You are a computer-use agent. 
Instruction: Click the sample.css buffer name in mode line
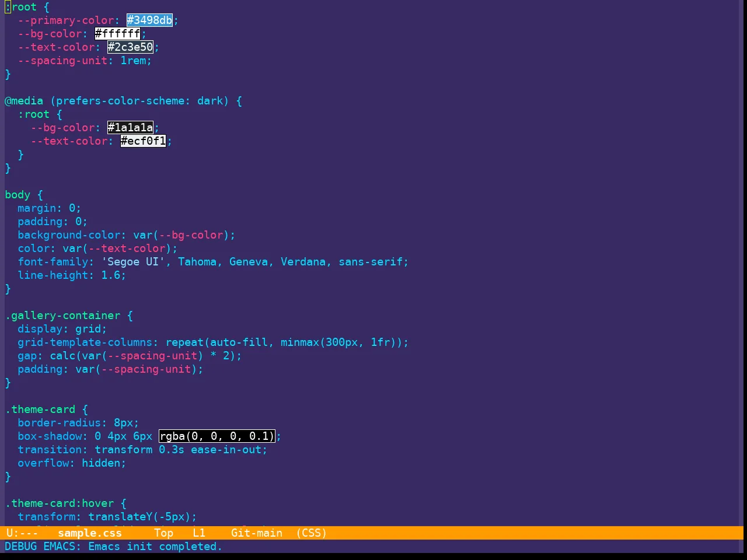[x=90, y=533]
